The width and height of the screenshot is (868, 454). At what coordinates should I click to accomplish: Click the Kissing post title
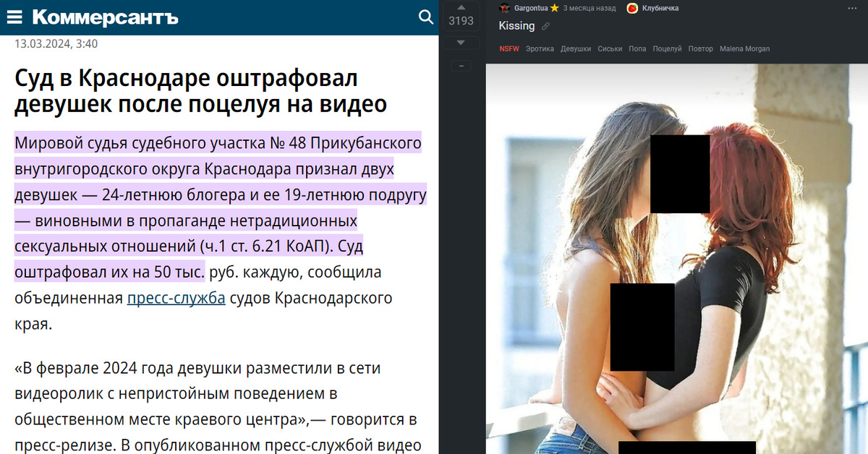[516, 26]
